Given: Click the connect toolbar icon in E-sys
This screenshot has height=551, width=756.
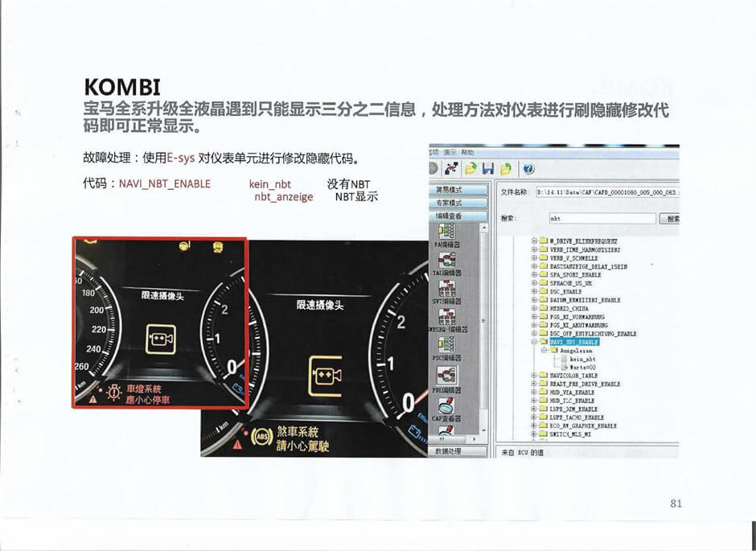Looking at the screenshot, I should click(x=451, y=168).
